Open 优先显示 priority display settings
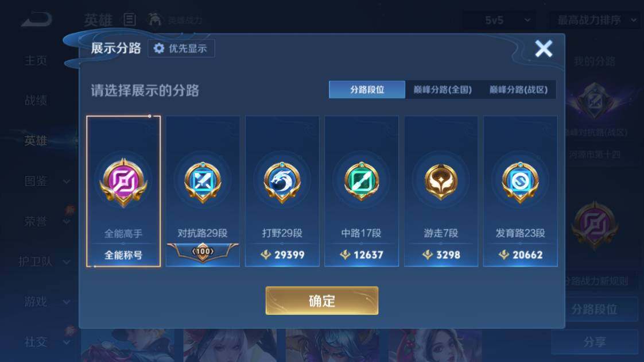 (x=181, y=48)
